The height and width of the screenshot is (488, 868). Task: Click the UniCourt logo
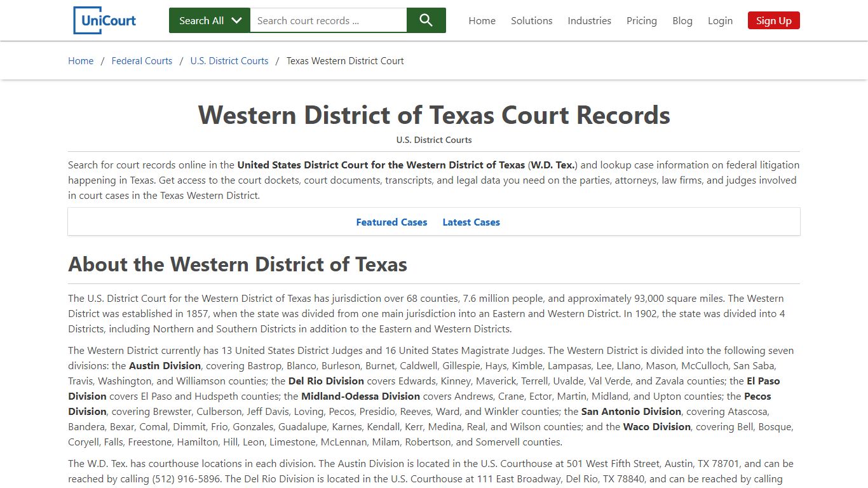(105, 20)
